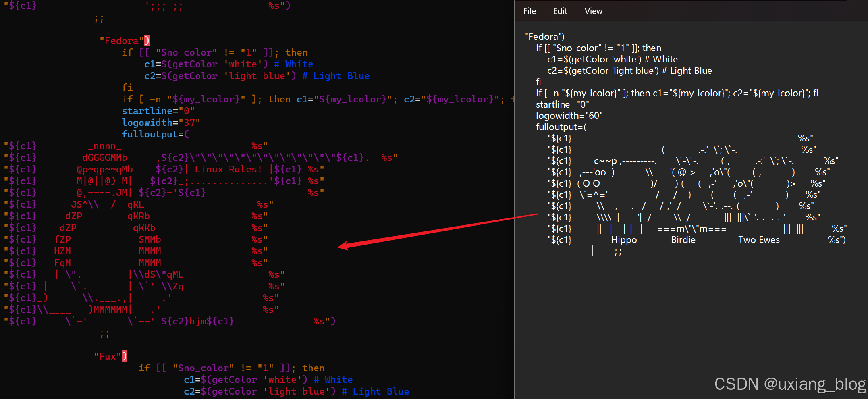Click c~~p text in Notepad ASCII art
The image size is (868, 399).
click(x=605, y=161)
